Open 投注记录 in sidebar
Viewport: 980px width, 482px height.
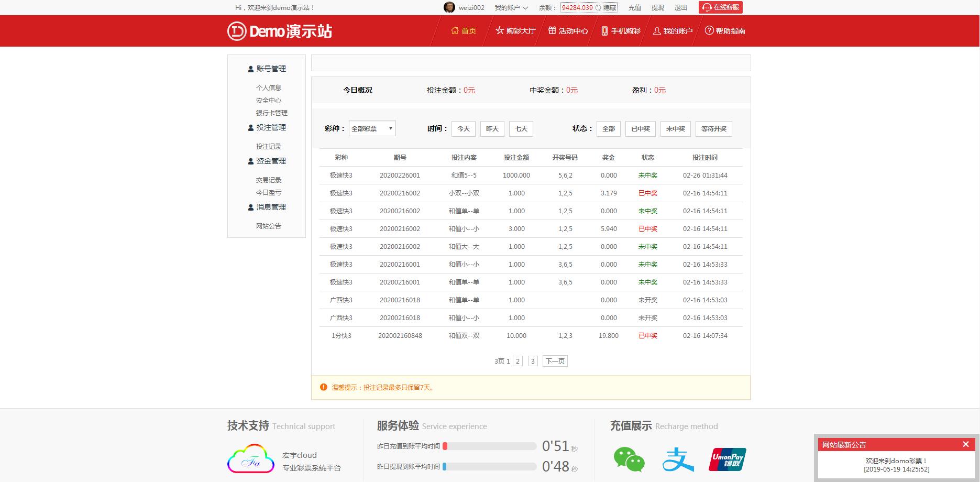[x=269, y=147]
